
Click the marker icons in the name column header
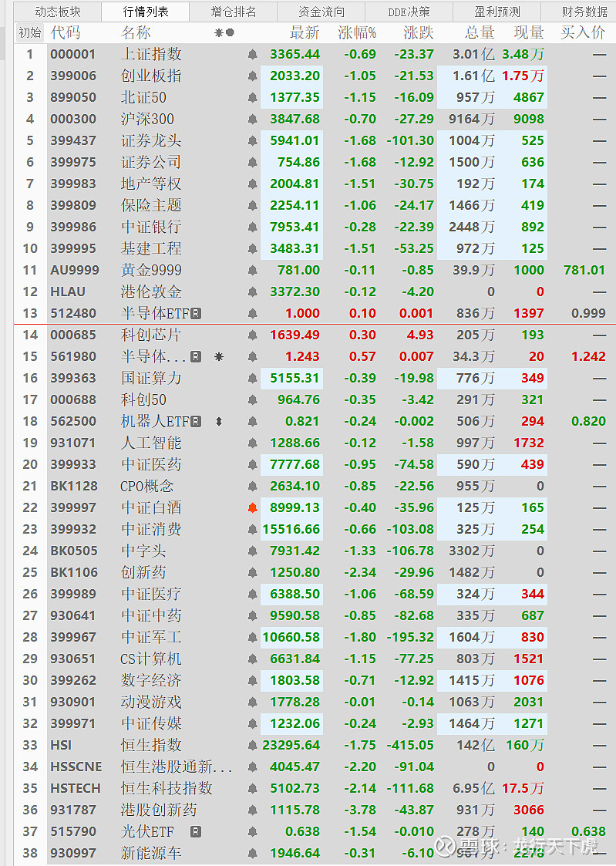pyautogui.click(x=224, y=33)
